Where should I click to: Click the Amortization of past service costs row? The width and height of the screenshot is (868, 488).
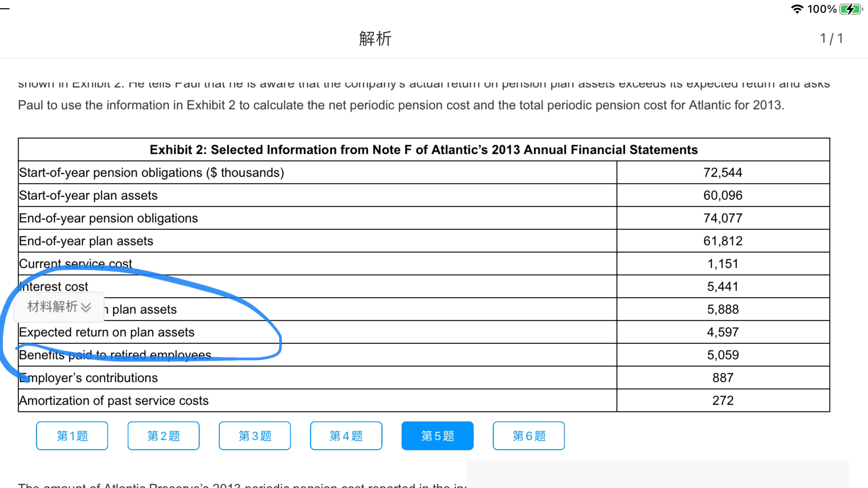click(x=114, y=401)
